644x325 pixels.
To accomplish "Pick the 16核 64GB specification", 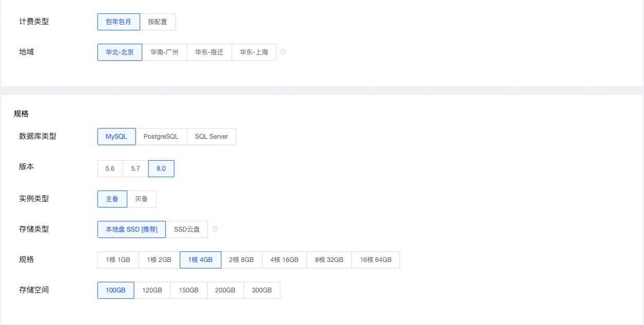I will [375, 260].
